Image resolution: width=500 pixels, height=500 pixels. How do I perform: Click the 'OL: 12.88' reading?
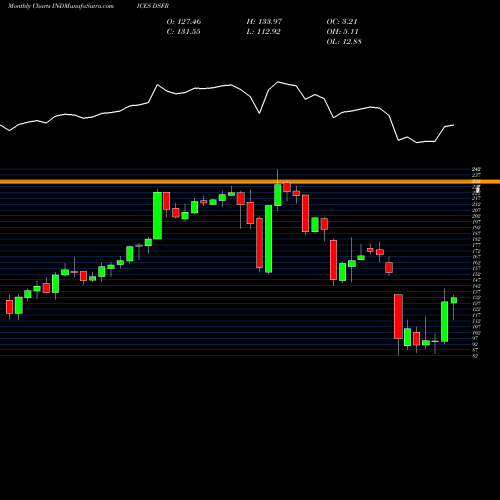click(x=344, y=42)
